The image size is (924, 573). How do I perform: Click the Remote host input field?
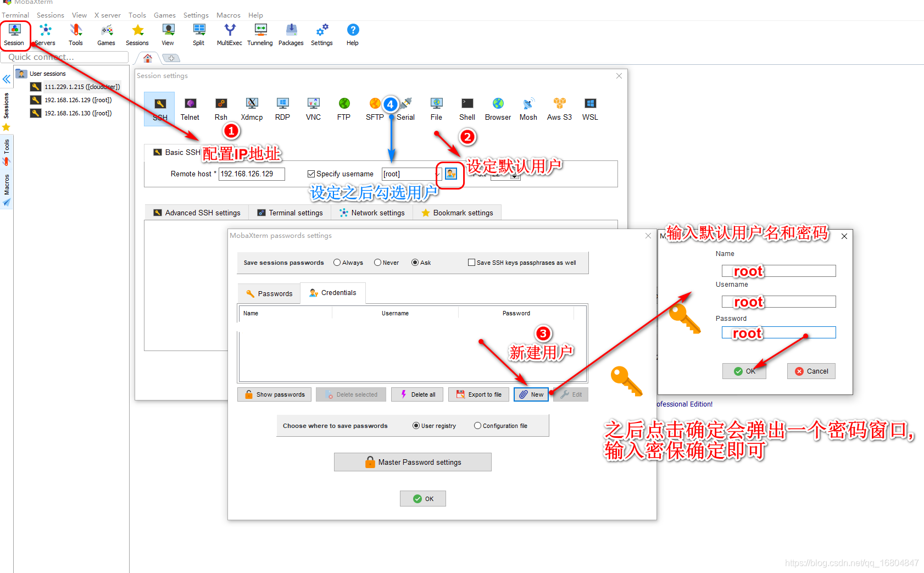pyautogui.click(x=252, y=174)
